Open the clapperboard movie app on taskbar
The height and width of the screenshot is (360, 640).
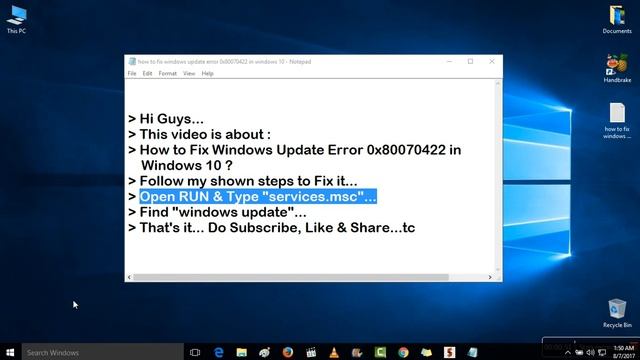coord(311,352)
